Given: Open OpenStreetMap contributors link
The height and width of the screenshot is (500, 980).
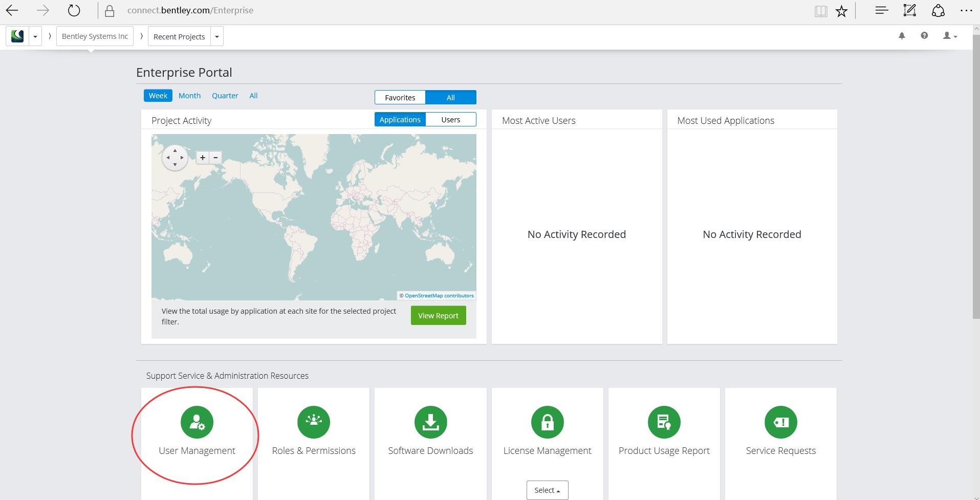Looking at the screenshot, I should coord(439,296).
